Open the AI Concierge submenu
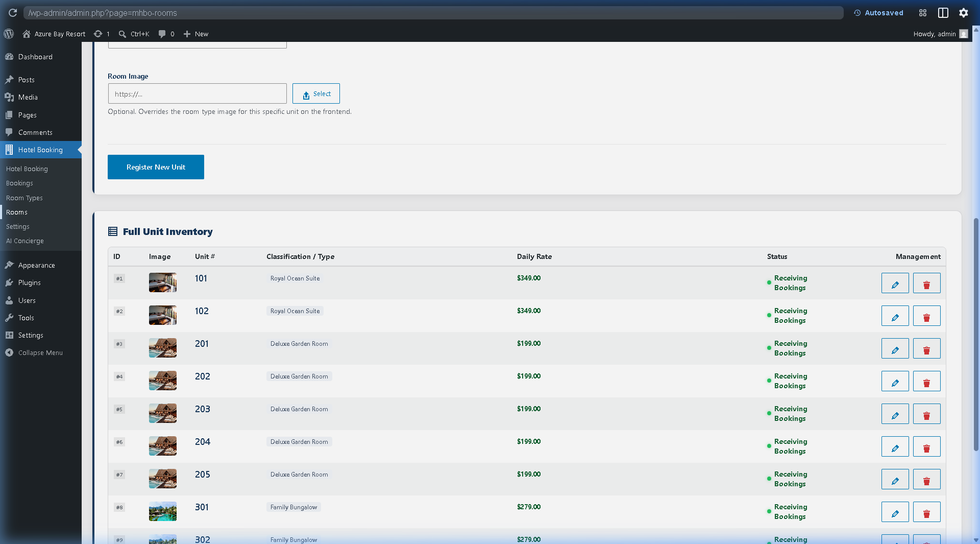The image size is (980, 544). pyautogui.click(x=25, y=241)
